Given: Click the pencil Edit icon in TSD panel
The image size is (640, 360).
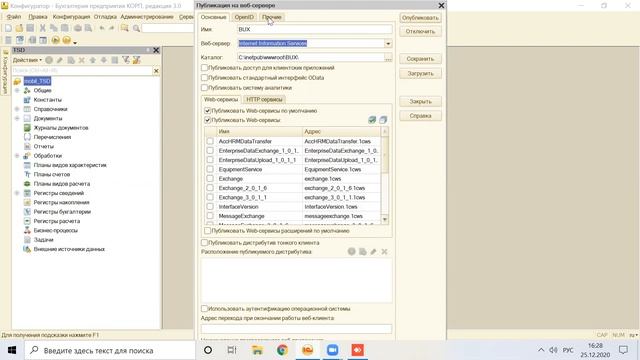Looking at the screenshot, I should 60,60.
